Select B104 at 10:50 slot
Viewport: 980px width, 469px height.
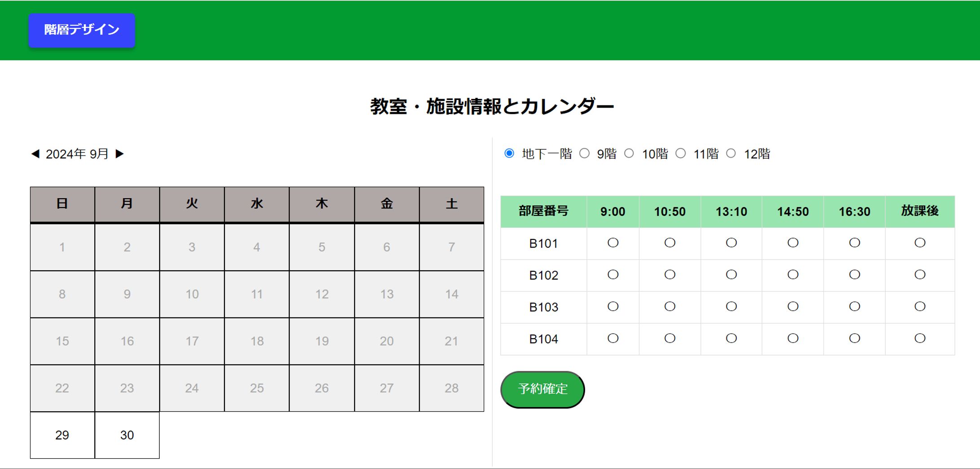coord(669,338)
